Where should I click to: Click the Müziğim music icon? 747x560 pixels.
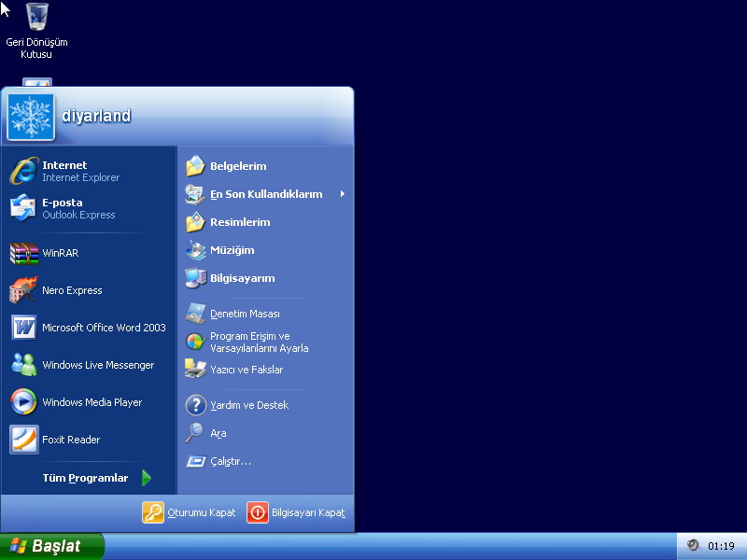(x=195, y=250)
